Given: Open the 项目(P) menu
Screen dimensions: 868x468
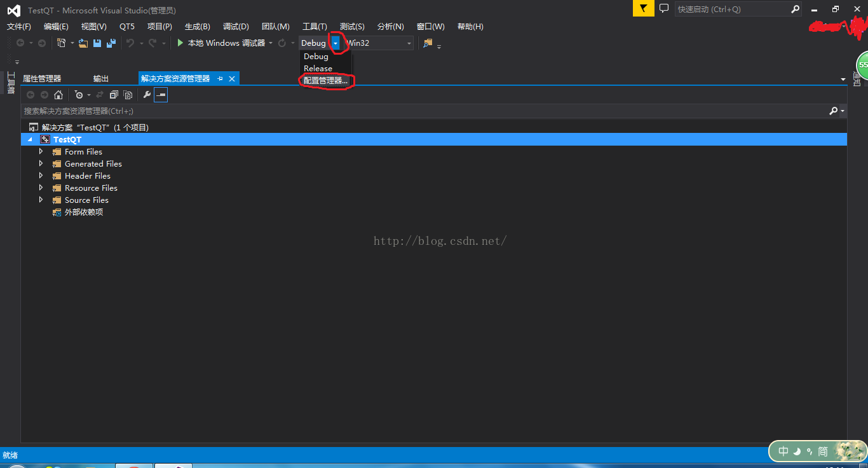Looking at the screenshot, I should (x=159, y=26).
